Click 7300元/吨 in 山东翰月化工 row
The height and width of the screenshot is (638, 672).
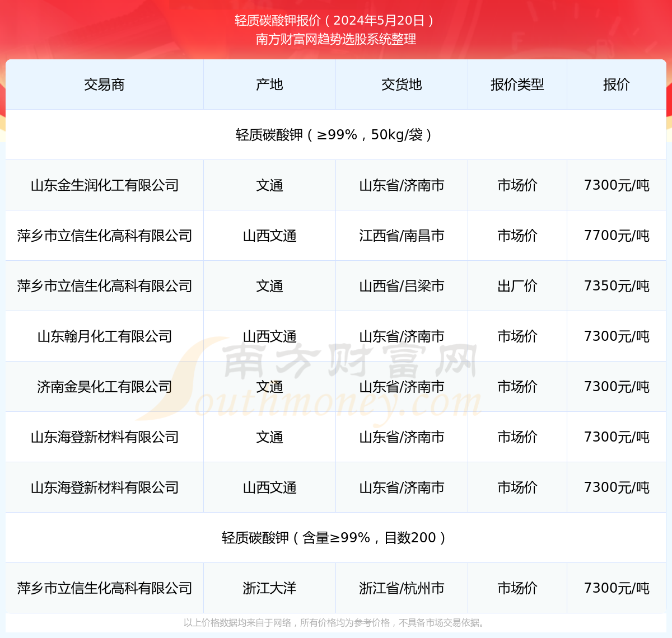click(x=617, y=336)
